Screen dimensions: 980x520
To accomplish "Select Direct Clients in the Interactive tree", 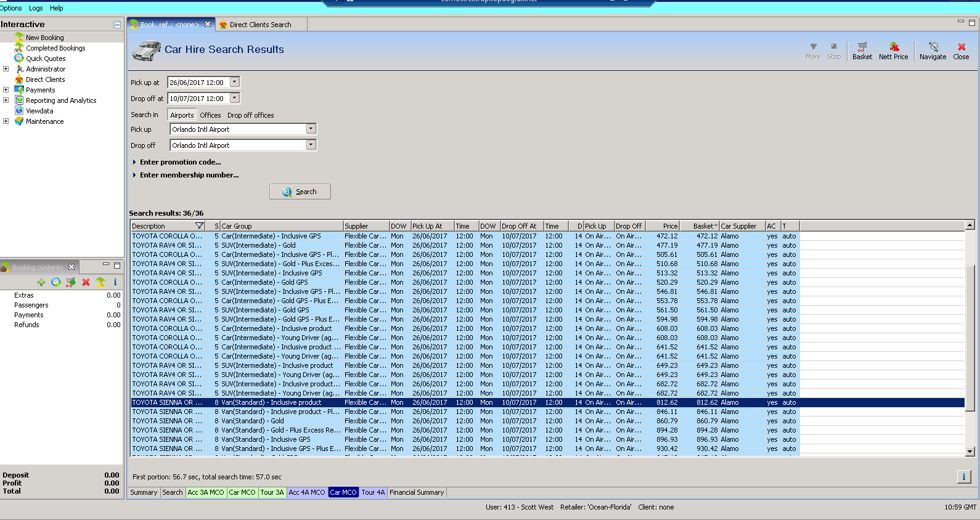I will [x=45, y=79].
